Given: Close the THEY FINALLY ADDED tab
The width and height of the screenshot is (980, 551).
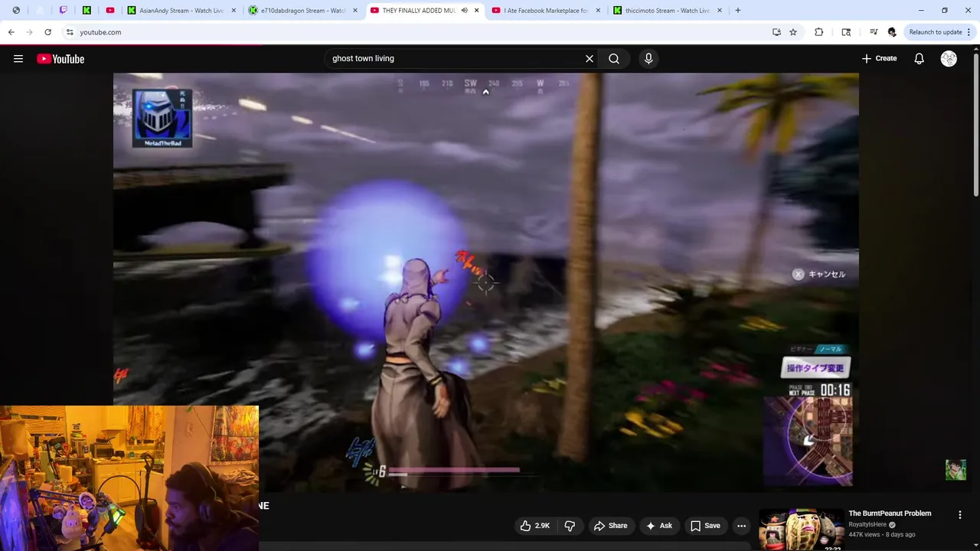Looking at the screenshot, I should coord(477,11).
